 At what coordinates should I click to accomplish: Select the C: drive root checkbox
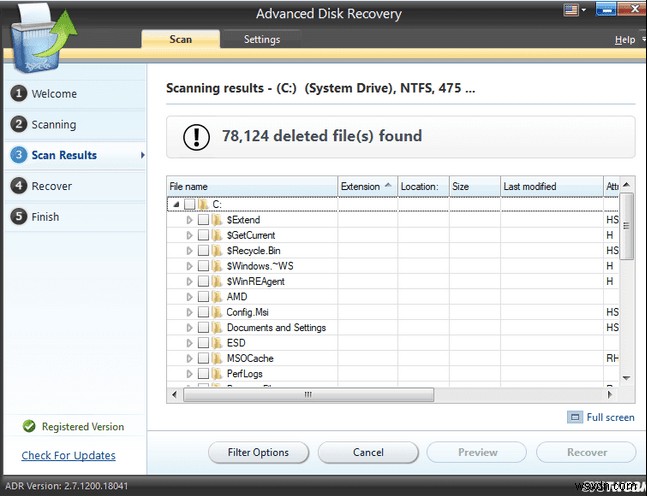[190, 204]
